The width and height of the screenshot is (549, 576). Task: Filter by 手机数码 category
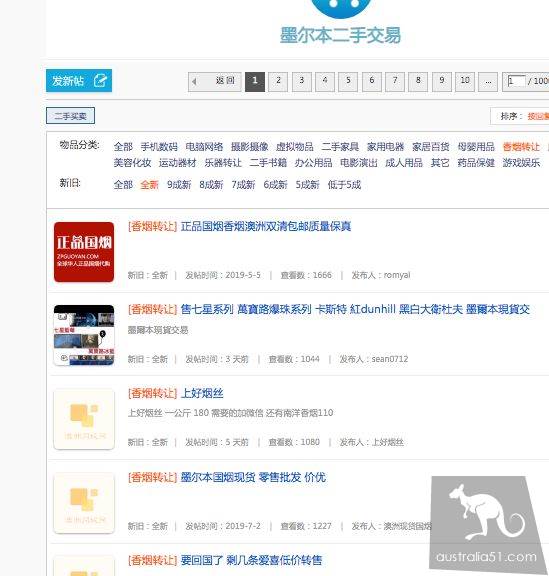point(159,147)
